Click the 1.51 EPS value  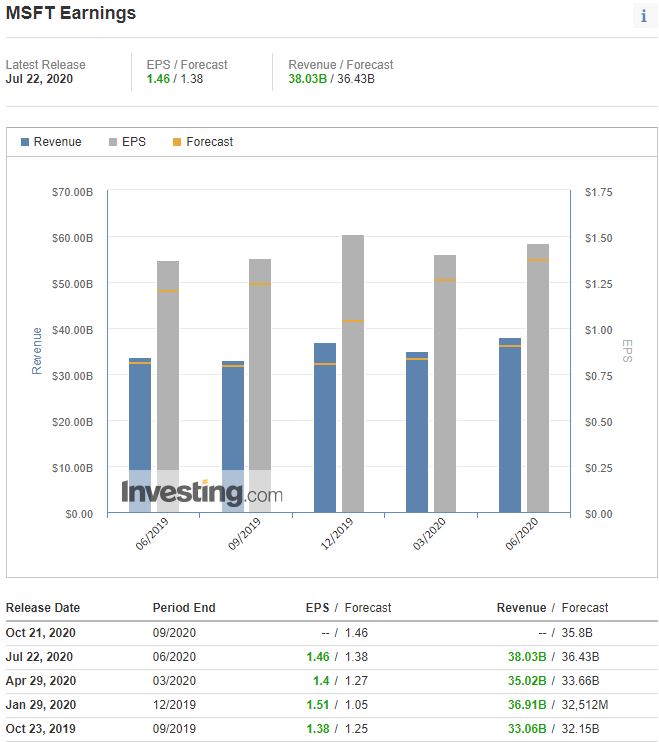pos(318,705)
